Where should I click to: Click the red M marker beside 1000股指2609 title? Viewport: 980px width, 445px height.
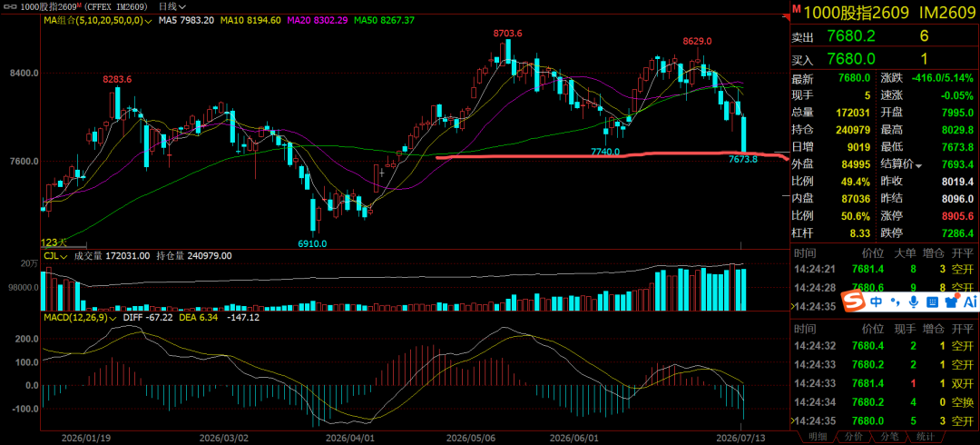pyautogui.click(x=797, y=9)
